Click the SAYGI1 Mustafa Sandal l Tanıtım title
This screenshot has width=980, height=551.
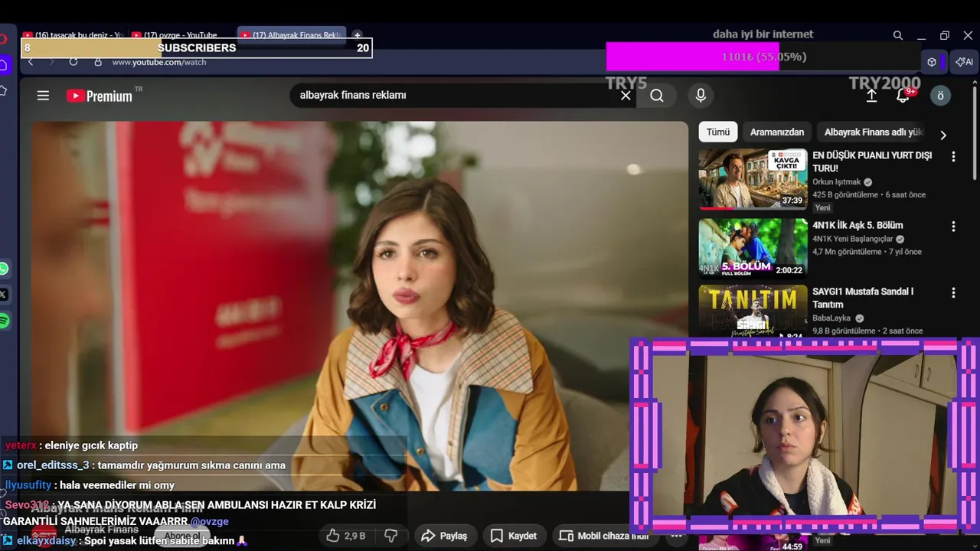[x=863, y=298]
